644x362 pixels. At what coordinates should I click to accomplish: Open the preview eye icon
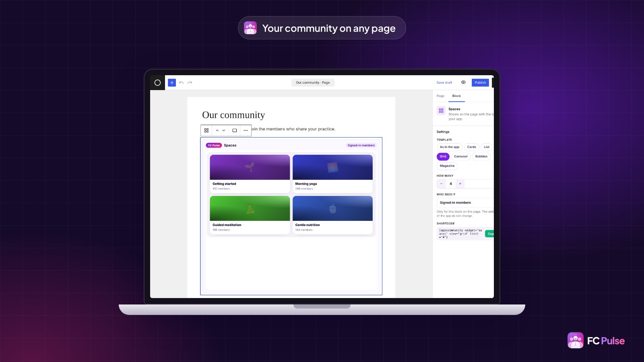point(463,82)
